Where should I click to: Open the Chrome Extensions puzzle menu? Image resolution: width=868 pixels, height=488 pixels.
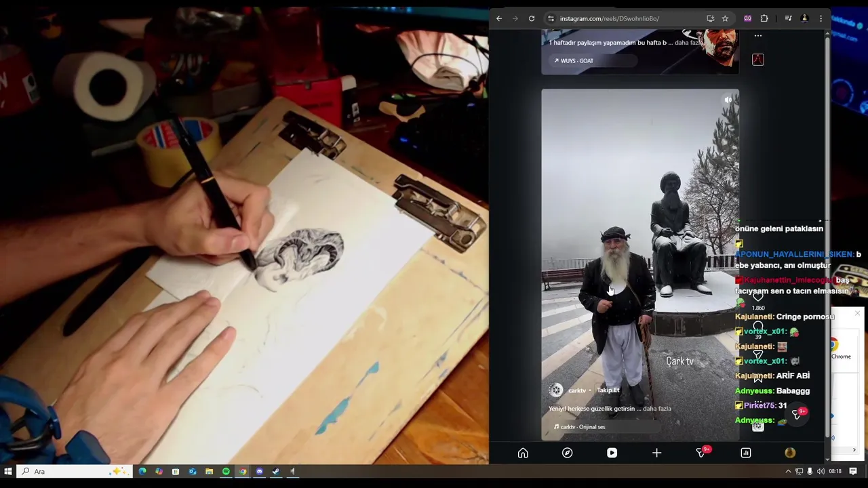(764, 18)
